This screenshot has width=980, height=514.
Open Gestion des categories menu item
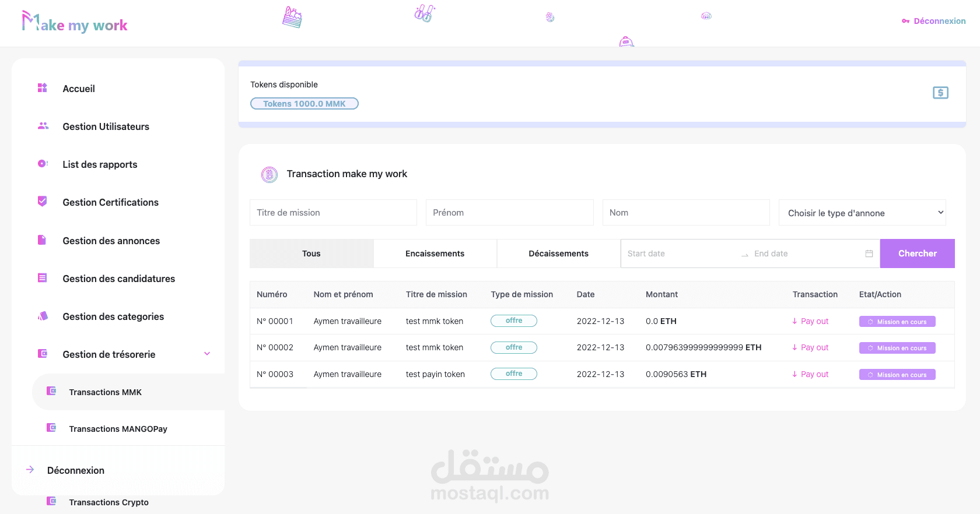point(113,316)
